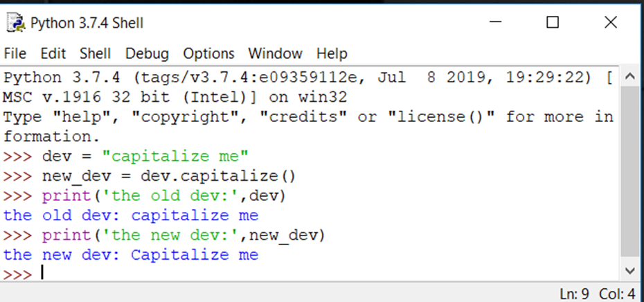Maximize the Python Shell window

(553, 23)
